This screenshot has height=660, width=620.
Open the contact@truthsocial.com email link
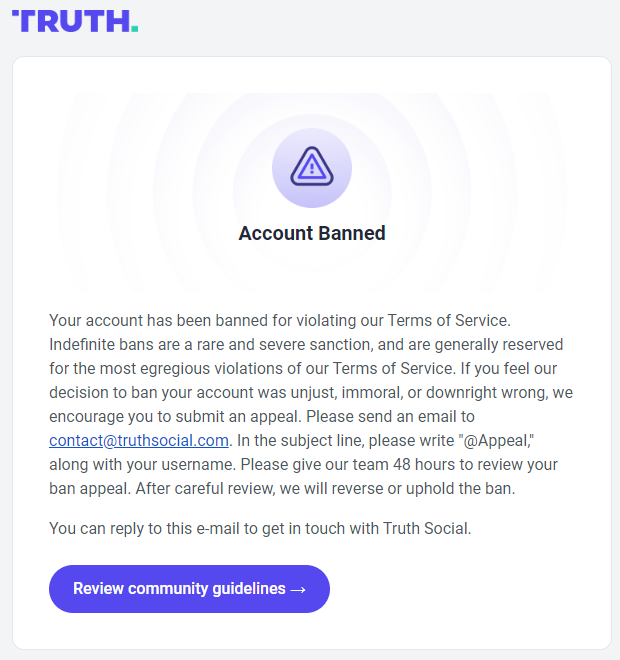139,441
